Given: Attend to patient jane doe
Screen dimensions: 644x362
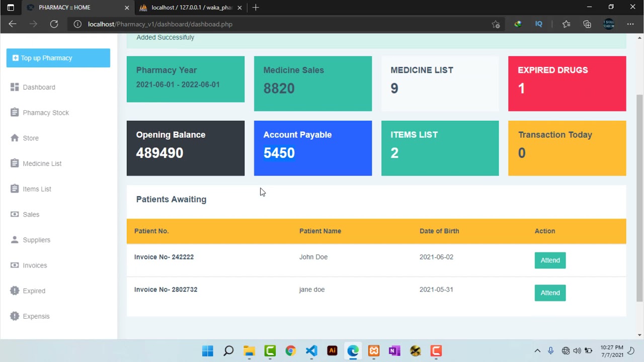Looking at the screenshot, I should pos(550,293).
